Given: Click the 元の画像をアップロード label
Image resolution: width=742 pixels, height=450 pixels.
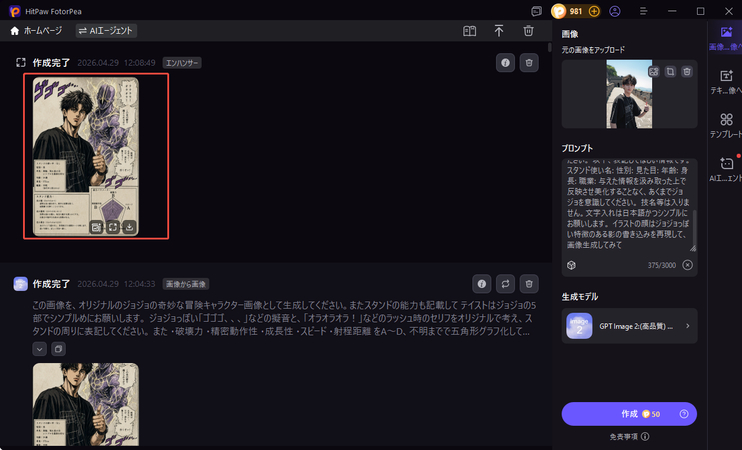Looking at the screenshot, I should (593, 50).
